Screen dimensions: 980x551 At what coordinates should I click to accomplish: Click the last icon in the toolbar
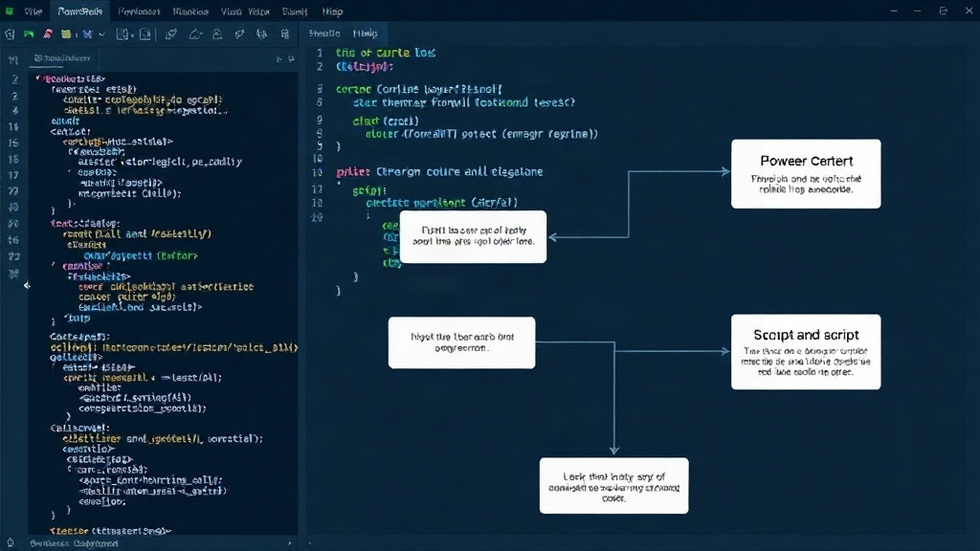click(x=285, y=34)
